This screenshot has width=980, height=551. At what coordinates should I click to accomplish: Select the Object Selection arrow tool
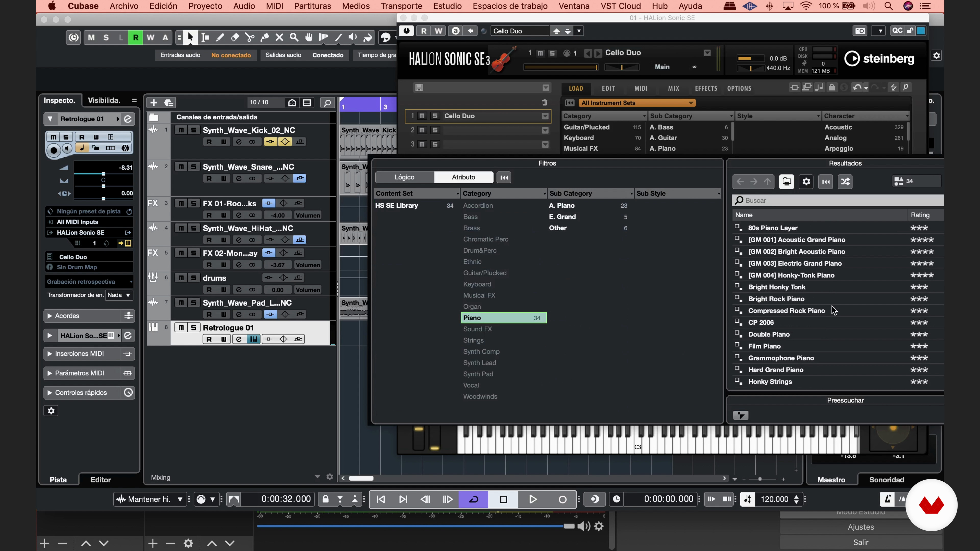(190, 37)
